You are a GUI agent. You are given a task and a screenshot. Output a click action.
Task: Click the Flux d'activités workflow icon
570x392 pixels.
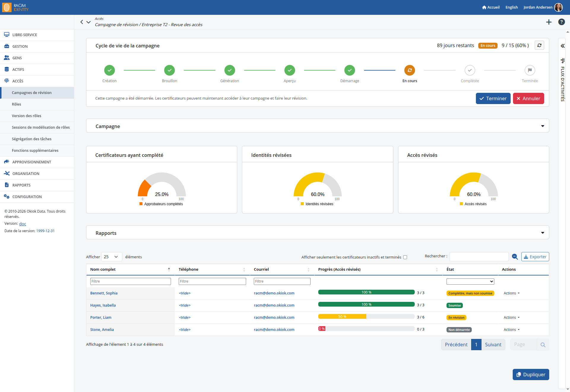(563, 60)
